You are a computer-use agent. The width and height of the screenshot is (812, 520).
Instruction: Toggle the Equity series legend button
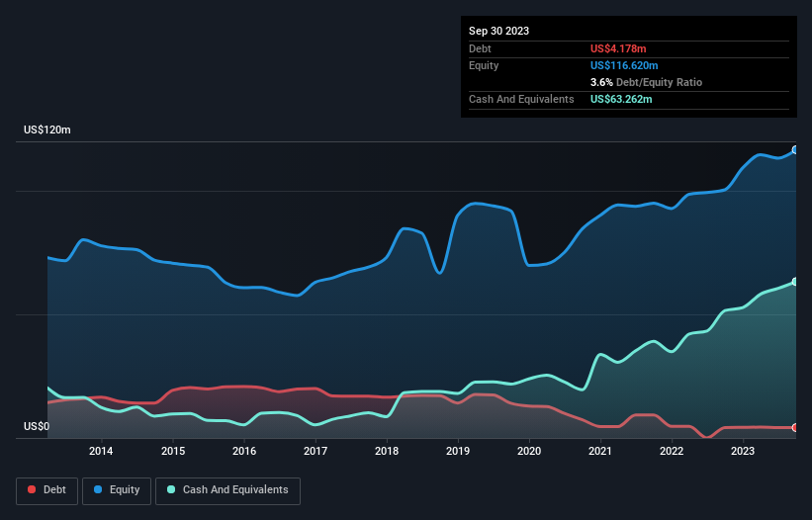[x=117, y=490]
